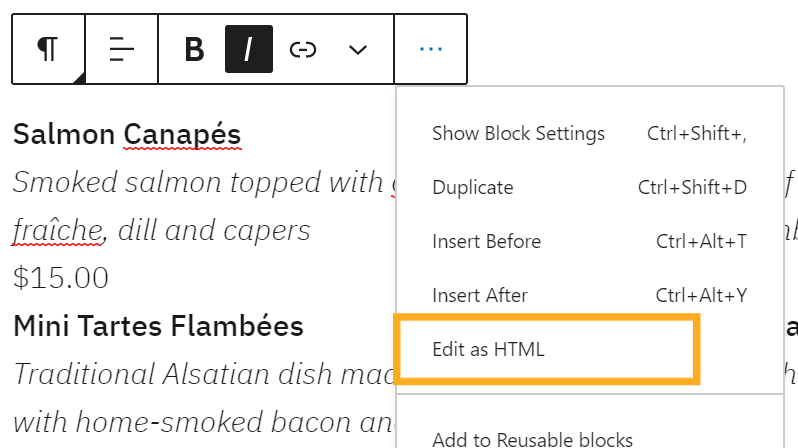Place cursor in the Salmon Canapés heading

[x=127, y=134]
